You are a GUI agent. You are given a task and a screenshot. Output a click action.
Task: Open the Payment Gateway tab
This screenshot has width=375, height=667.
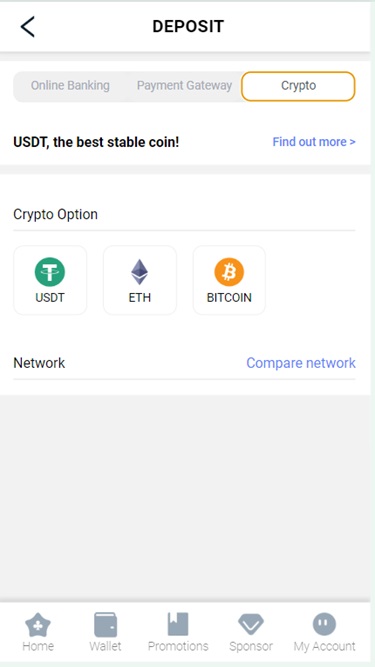click(x=185, y=86)
